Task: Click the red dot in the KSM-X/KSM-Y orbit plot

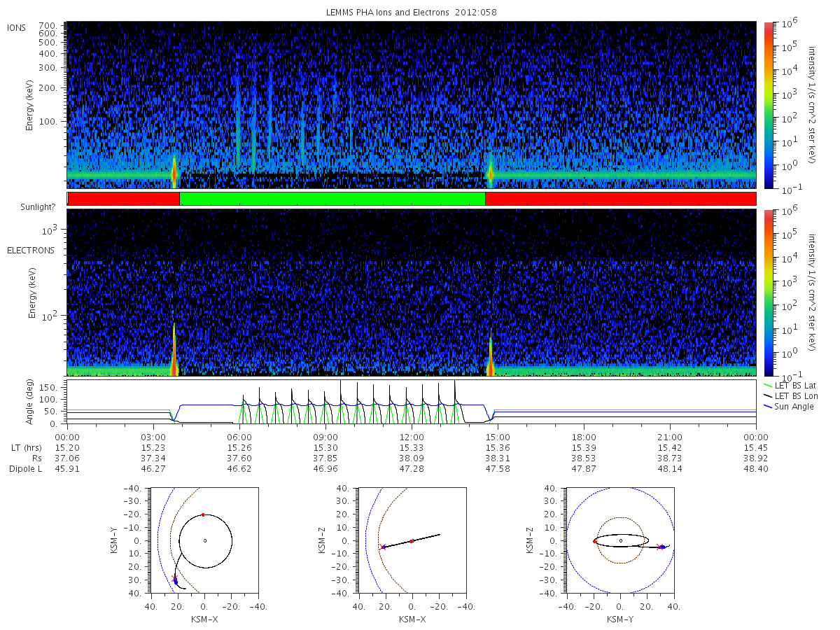Action: [203, 515]
